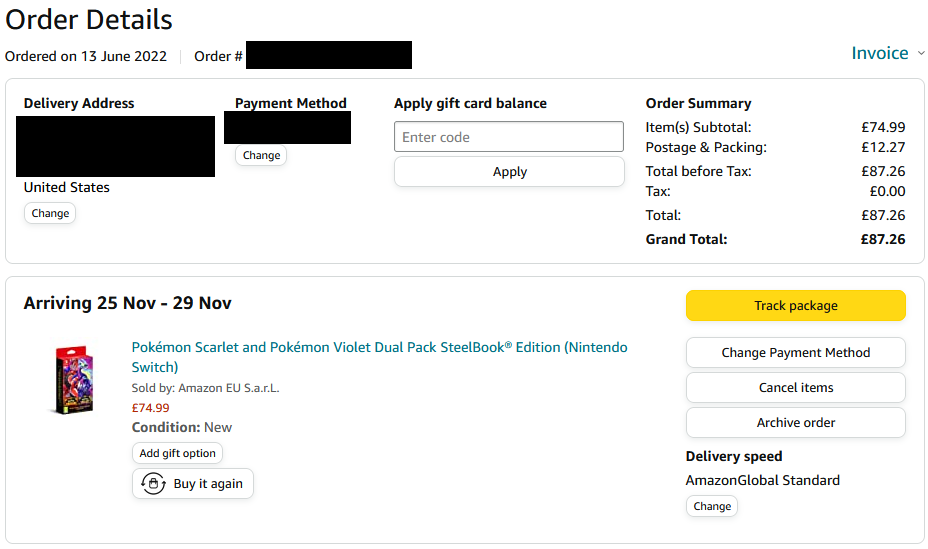Select 'Sold by: Amazon EU S.a.r.L.' text
The width and height of the screenshot is (928, 549).
pos(205,388)
